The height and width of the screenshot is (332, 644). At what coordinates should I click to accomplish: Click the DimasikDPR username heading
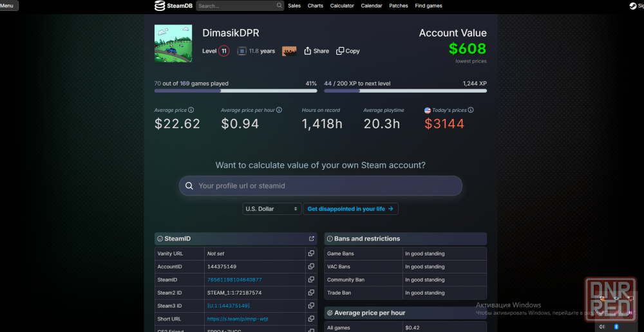point(231,33)
